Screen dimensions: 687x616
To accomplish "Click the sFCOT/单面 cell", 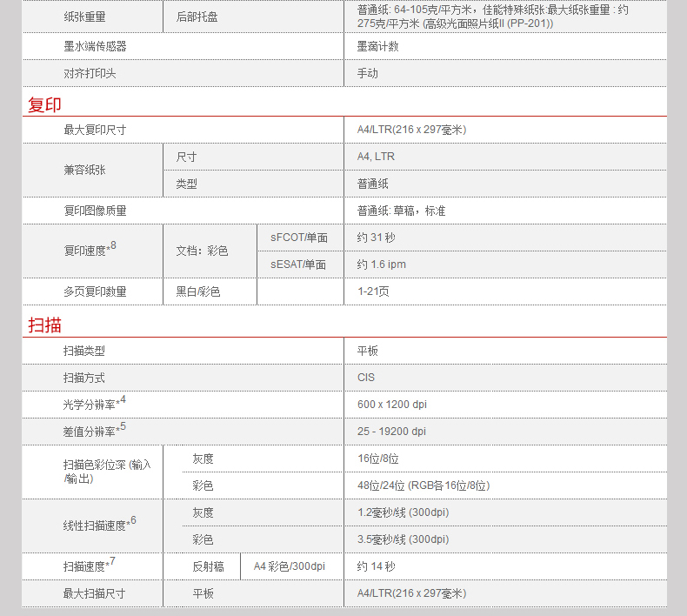I will (299, 238).
